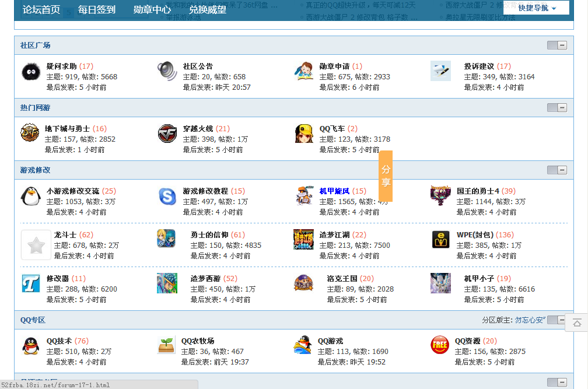Click the 疑问求助 black fuzzy icon

click(x=30, y=71)
